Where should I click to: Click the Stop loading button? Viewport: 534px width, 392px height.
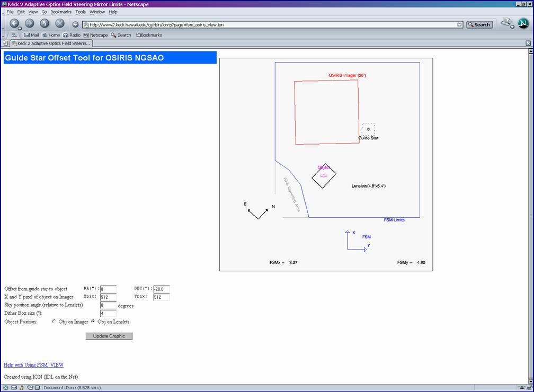pos(60,23)
